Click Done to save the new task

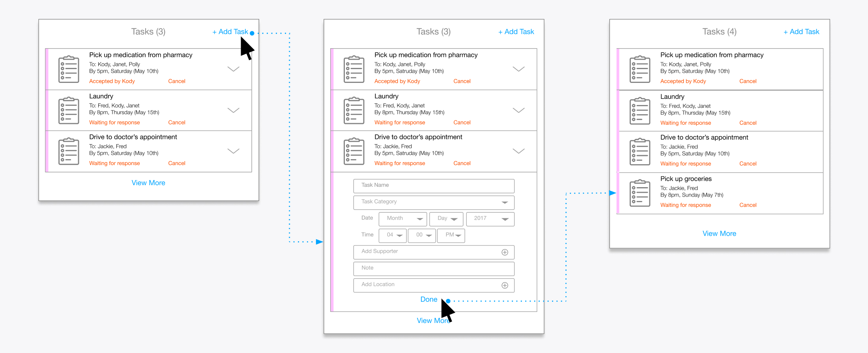pyautogui.click(x=429, y=299)
